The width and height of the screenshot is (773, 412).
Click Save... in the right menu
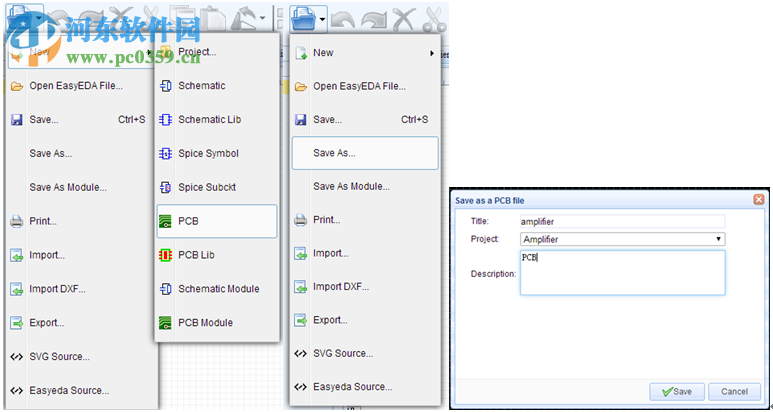(x=365, y=120)
